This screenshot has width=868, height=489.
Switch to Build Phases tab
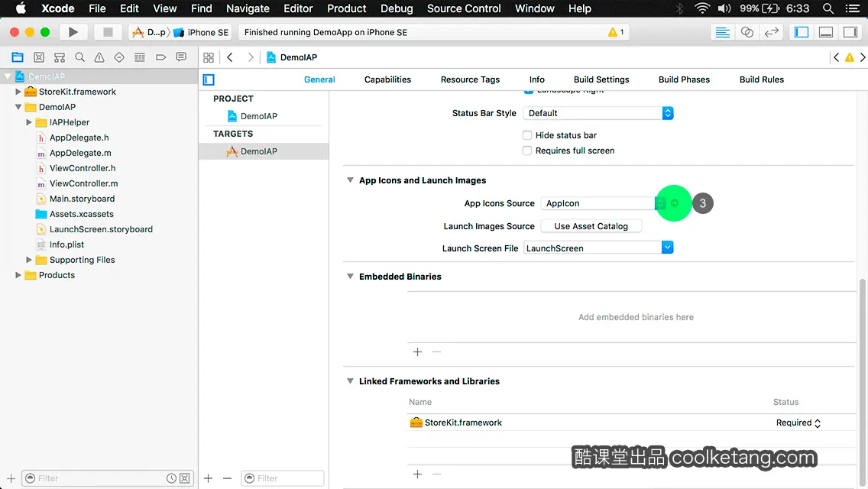click(x=684, y=79)
